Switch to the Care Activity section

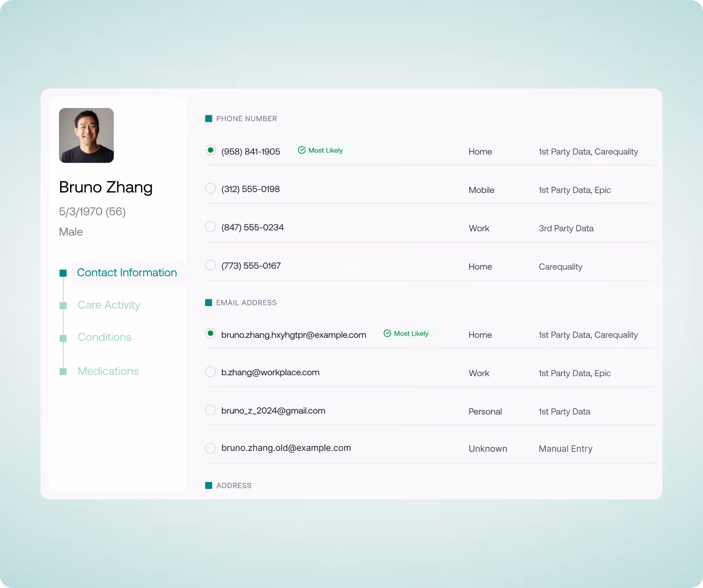(x=109, y=305)
